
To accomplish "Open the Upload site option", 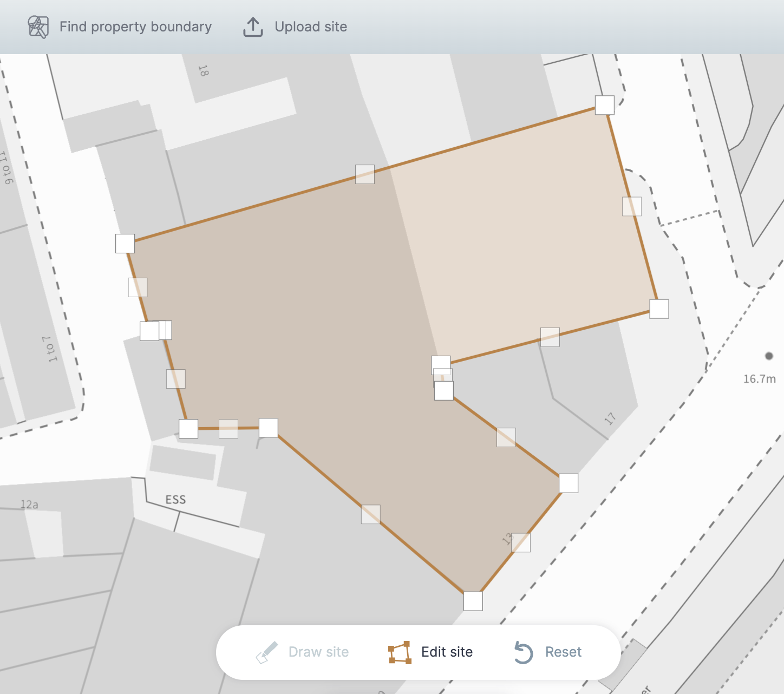I will coord(311,27).
